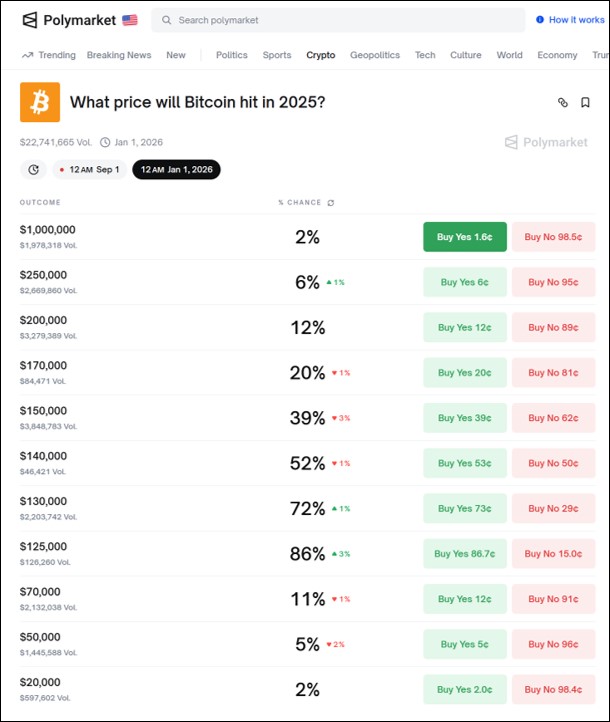Bookmark this Bitcoin market
Screen dimensions: 610x722
click(x=586, y=102)
